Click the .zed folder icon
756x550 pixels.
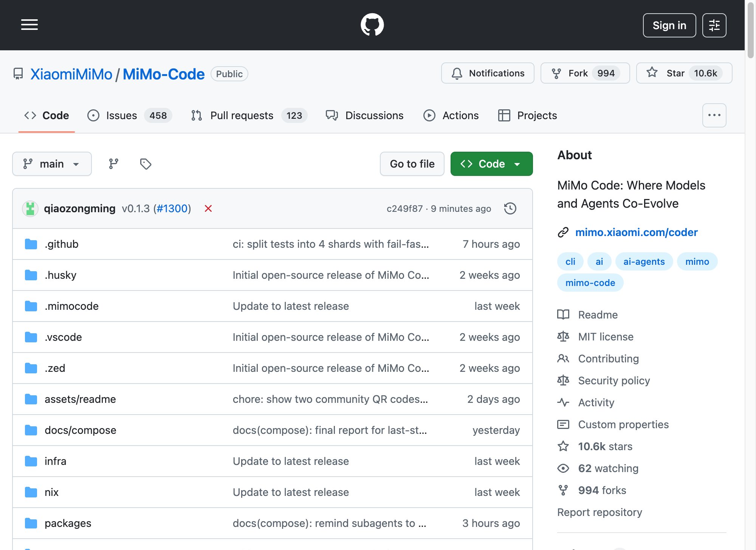(x=31, y=368)
